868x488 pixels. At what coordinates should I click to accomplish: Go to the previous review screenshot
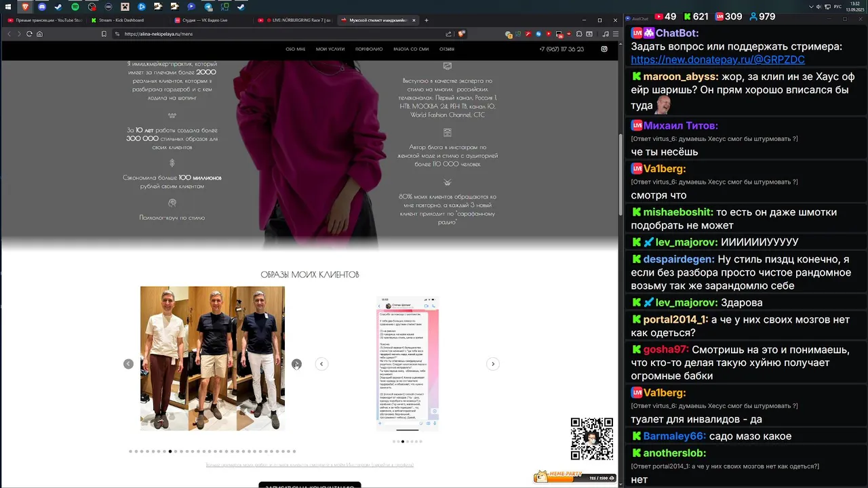322,364
